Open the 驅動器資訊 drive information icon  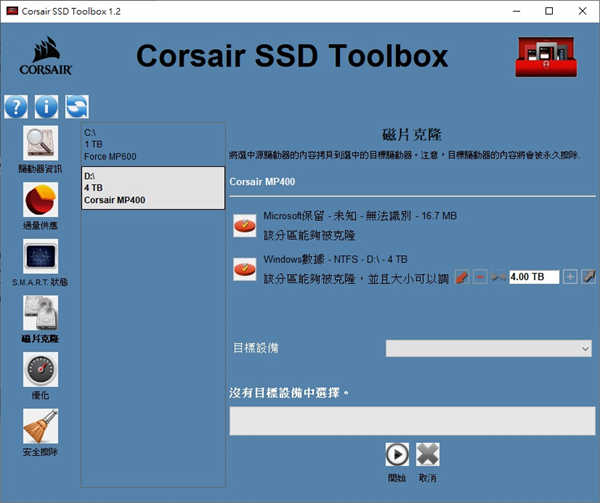pyautogui.click(x=41, y=143)
